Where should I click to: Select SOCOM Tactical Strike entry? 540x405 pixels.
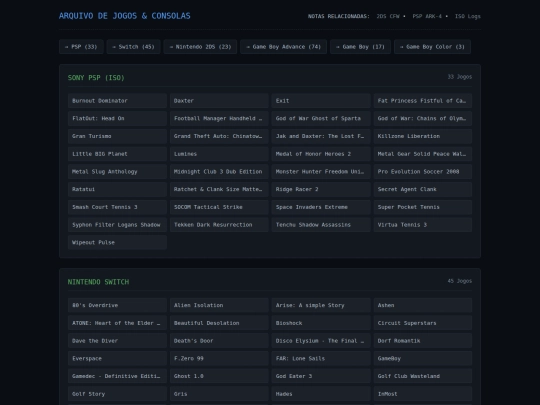coord(219,207)
